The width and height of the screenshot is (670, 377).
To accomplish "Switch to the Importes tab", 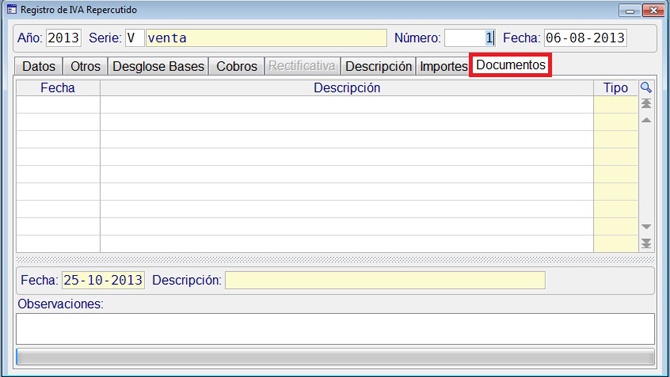I will click(444, 66).
